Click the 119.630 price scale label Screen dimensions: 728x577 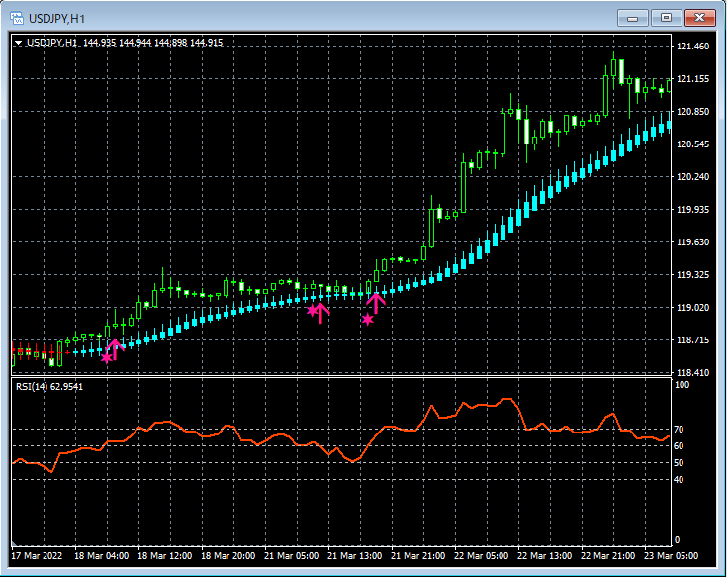coord(692,242)
